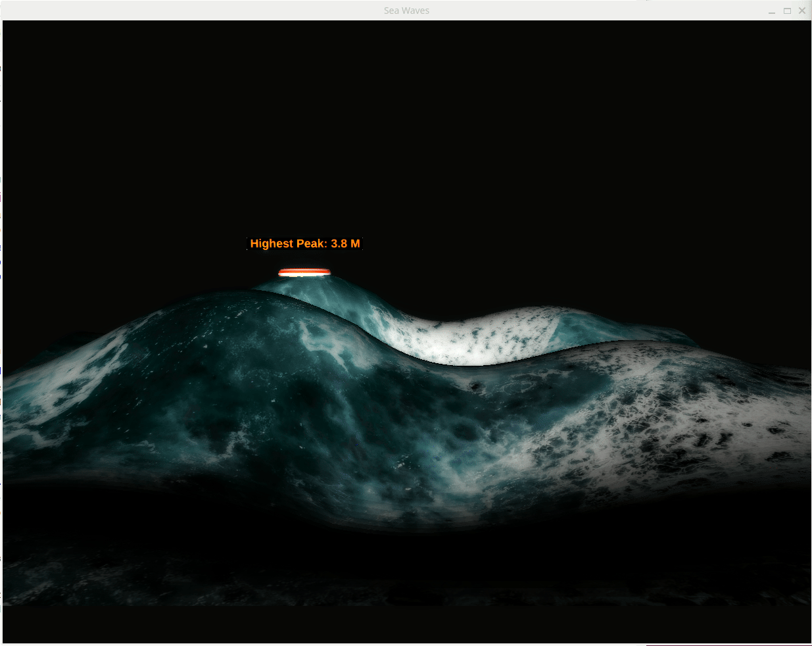Click the deep teal water at the front wave's base
Viewport: 812px width, 646px height.
click(x=296, y=454)
